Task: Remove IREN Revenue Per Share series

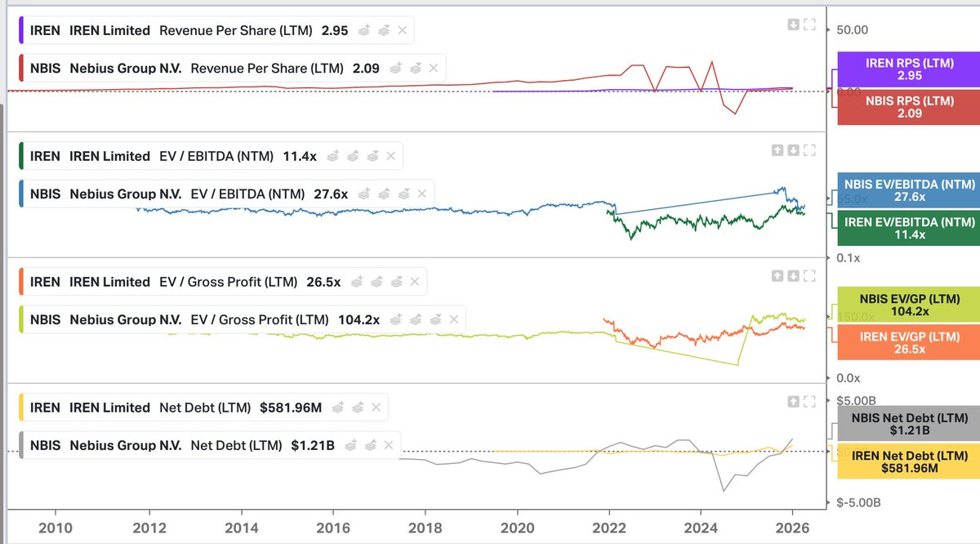Action: tap(403, 30)
